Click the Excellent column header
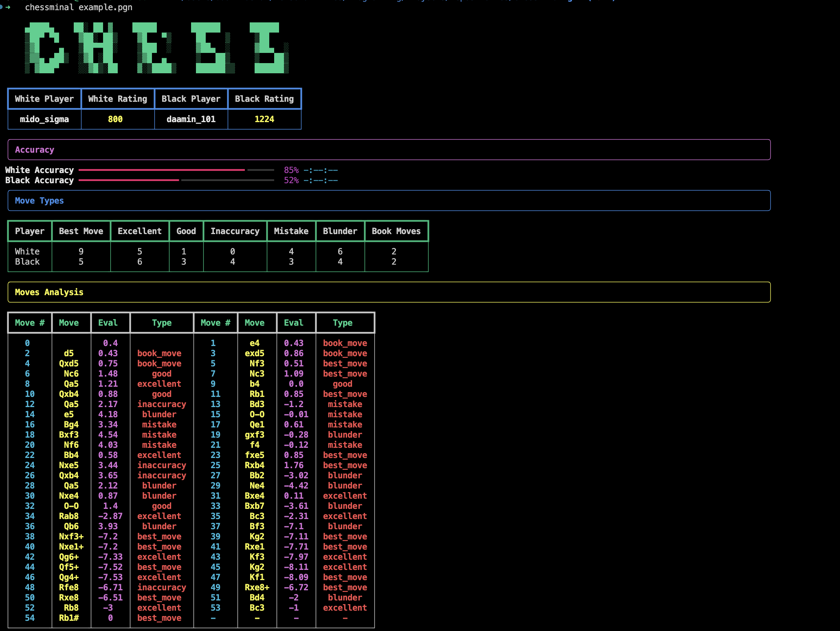The width and height of the screenshot is (840, 631). (x=140, y=231)
